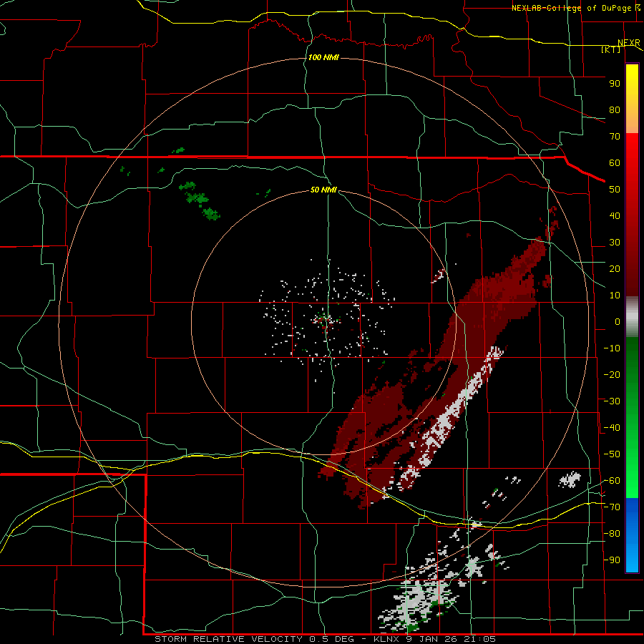Click the 90 value on velocity scale
Image resolution: width=644 pixels, height=644 pixels.
[615, 84]
